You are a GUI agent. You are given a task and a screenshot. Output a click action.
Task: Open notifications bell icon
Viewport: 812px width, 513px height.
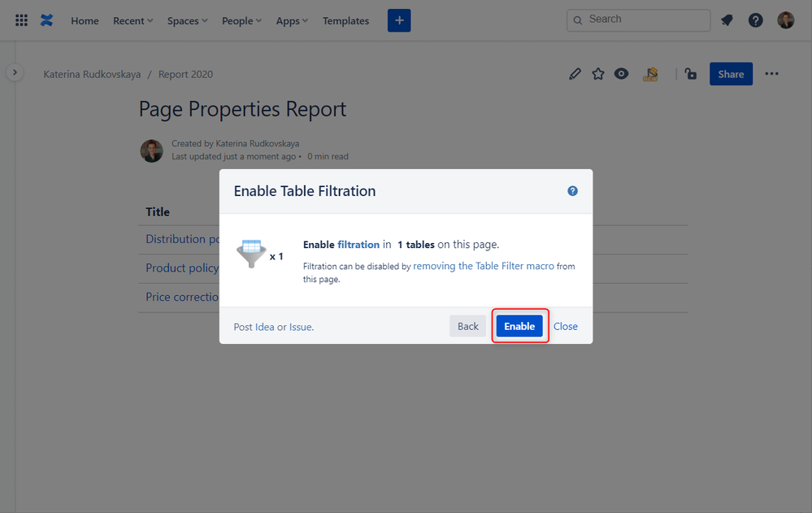pyautogui.click(x=727, y=20)
